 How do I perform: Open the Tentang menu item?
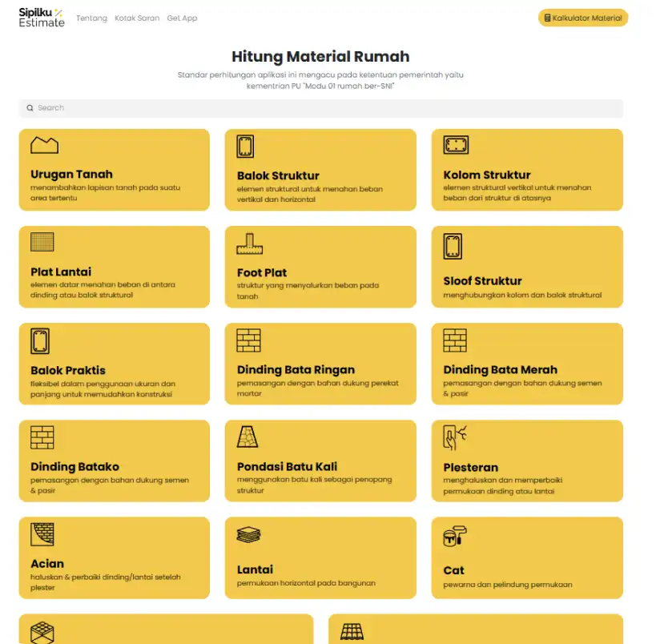(x=91, y=18)
